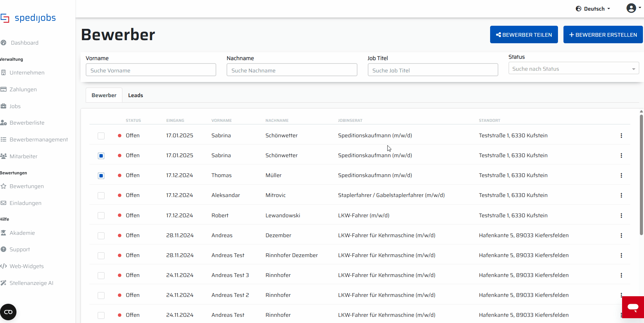
Task: Focus the Suche Job Titel input
Action: click(433, 70)
